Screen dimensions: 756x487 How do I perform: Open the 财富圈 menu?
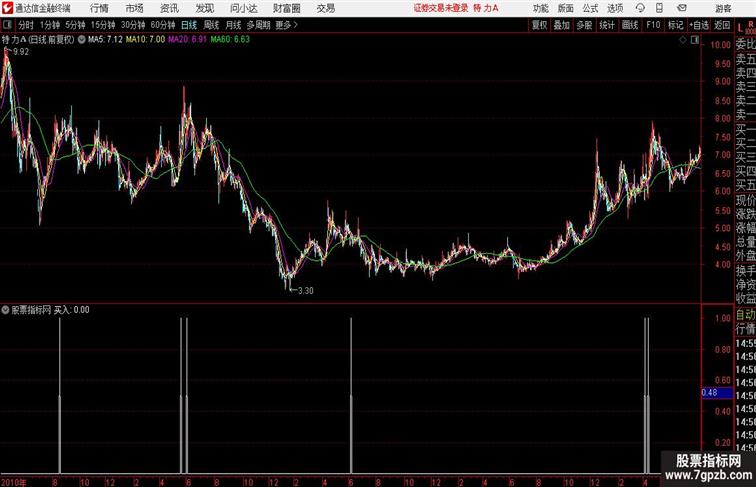(x=286, y=8)
